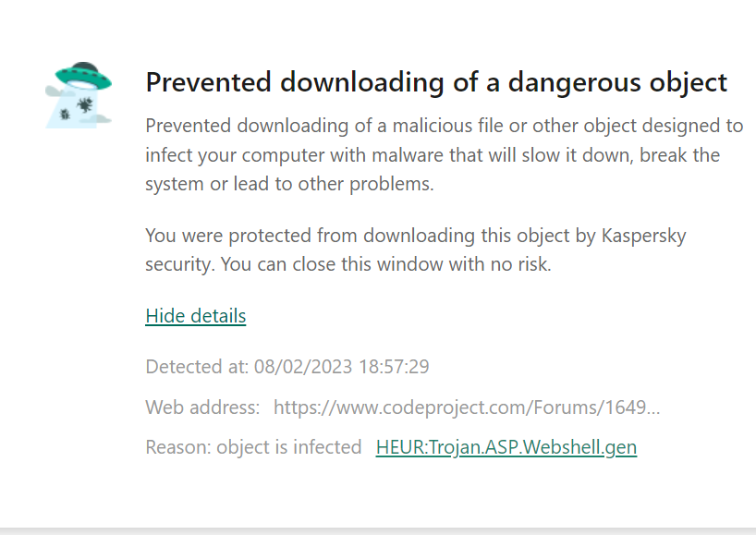Viewport: 756px width, 535px height.
Task: Click the detection time 18:57:29
Action: (x=394, y=367)
